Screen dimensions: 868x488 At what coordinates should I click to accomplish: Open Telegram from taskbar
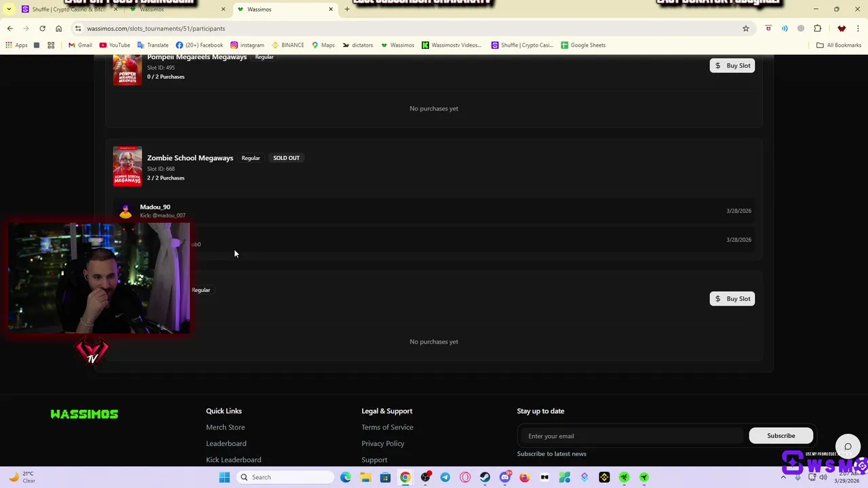(x=445, y=477)
